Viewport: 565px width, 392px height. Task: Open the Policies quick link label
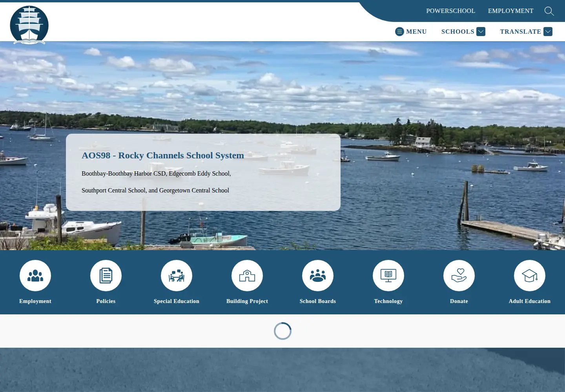pyautogui.click(x=106, y=301)
